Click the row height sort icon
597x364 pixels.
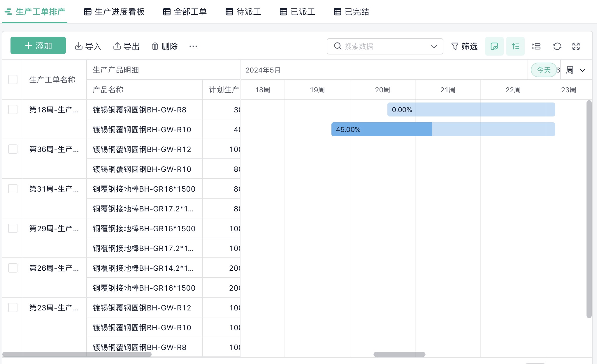click(x=515, y=46)
